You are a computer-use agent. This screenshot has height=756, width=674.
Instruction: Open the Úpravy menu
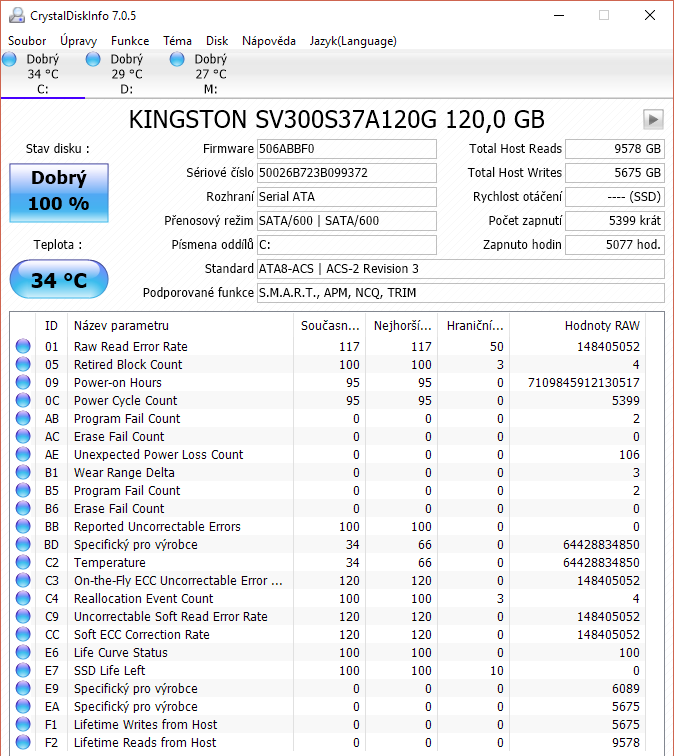pos(78,41)
